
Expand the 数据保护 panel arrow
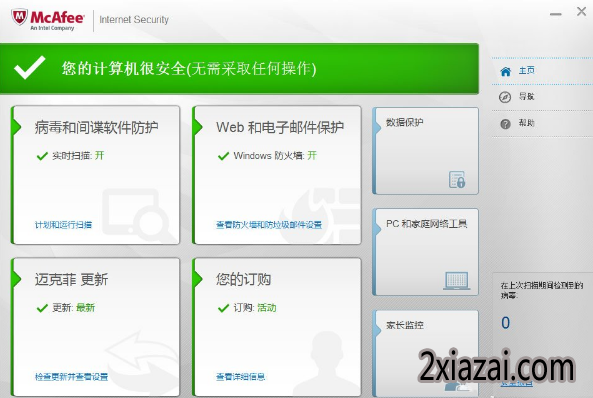tap(377, 127)
